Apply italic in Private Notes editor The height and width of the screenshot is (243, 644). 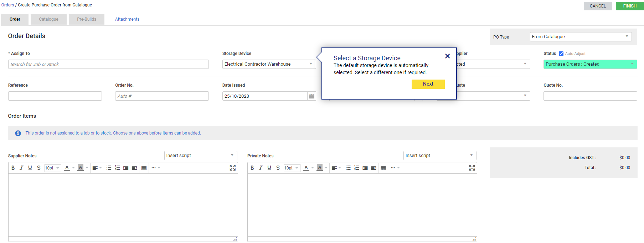pos(261,168)
